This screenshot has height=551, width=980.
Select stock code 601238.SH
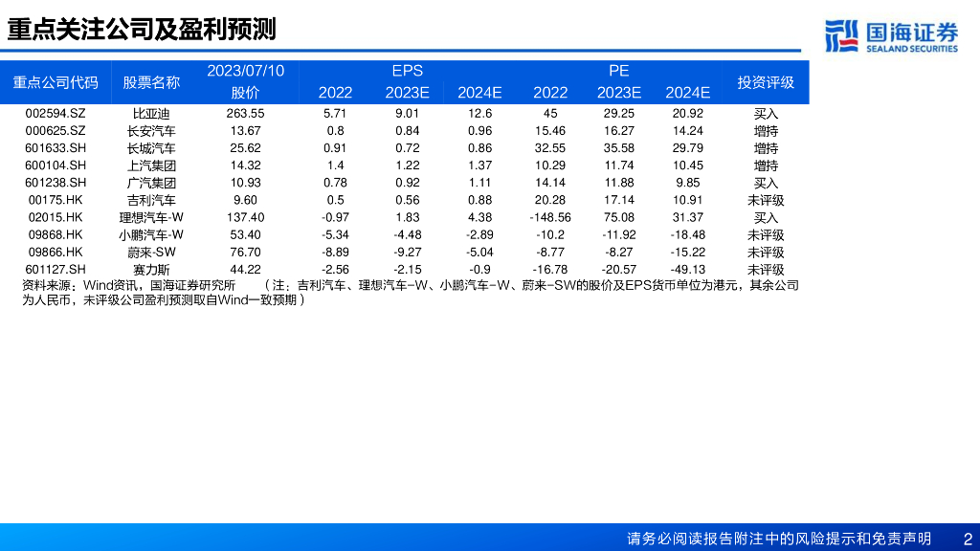(x=56, y=183)
